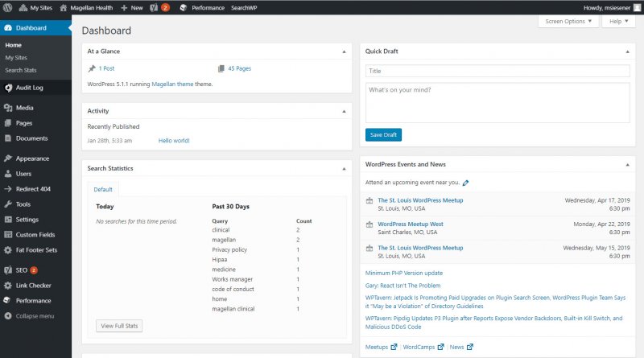Click Howdy, msiesener profile avatar
This screenshot has width=644, height=358.
coord(637,7)
